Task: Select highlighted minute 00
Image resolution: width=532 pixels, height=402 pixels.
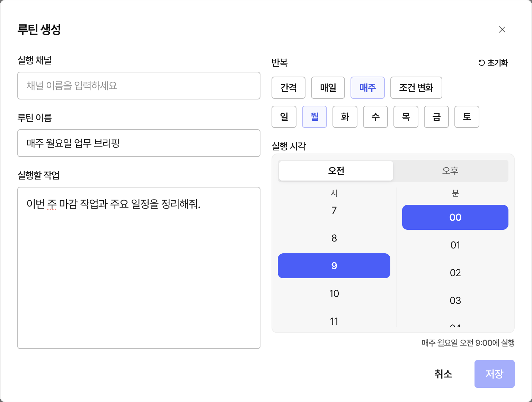Action: point(455,217)
